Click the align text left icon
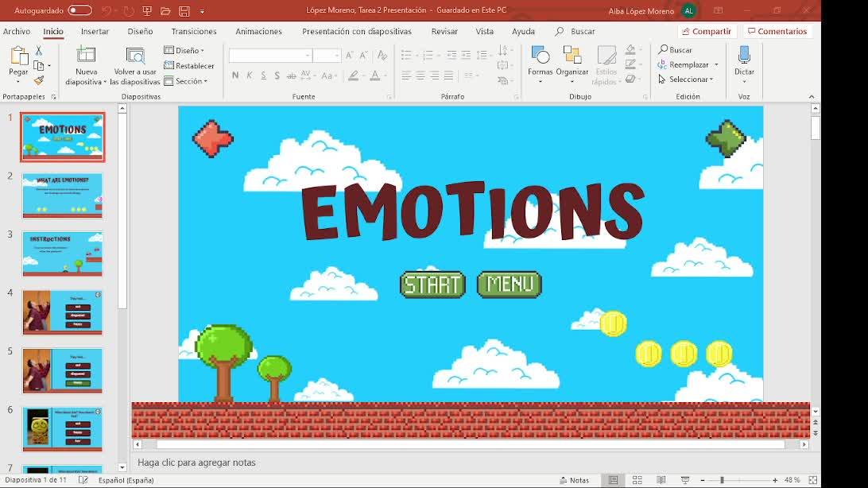The image size is (868, 488). (x=406, y=76)
